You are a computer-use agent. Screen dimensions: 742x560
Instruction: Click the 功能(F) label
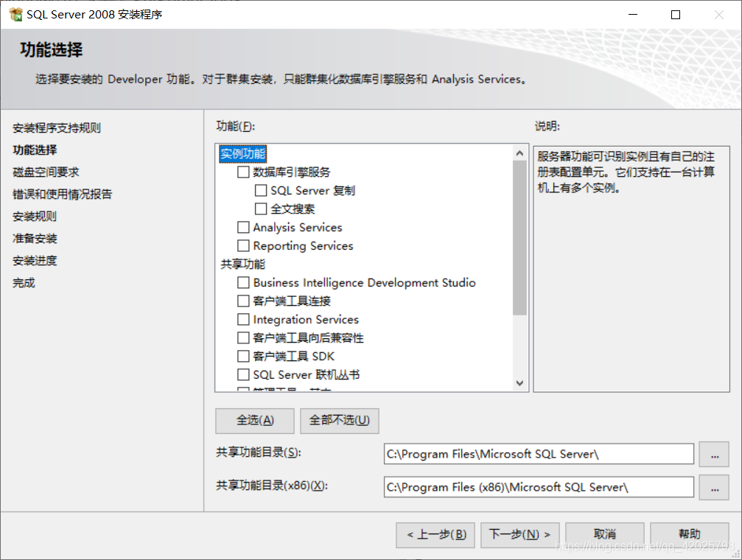(x=235, y=127)
